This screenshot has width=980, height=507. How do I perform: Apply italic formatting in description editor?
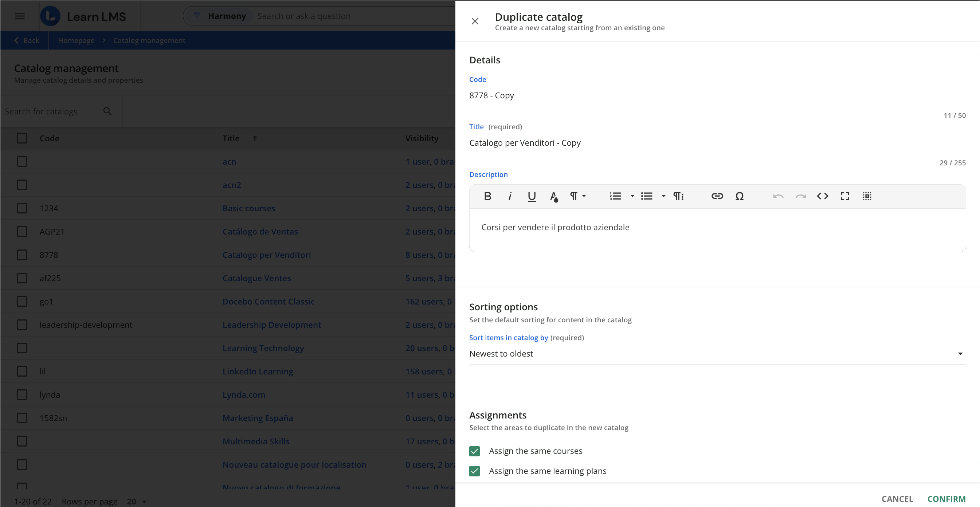click(x=510, y=196)
